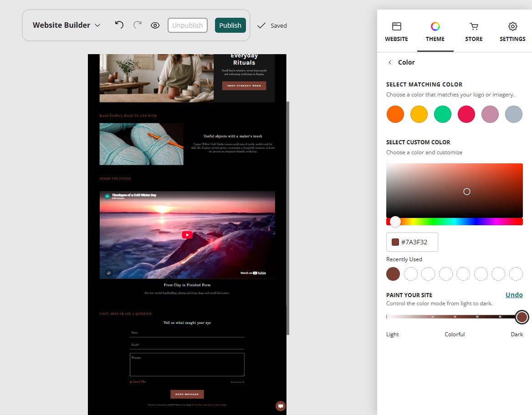Click the undo arrow icon in toolbar
The image size is (532, 415).
(x=119, y=25)
